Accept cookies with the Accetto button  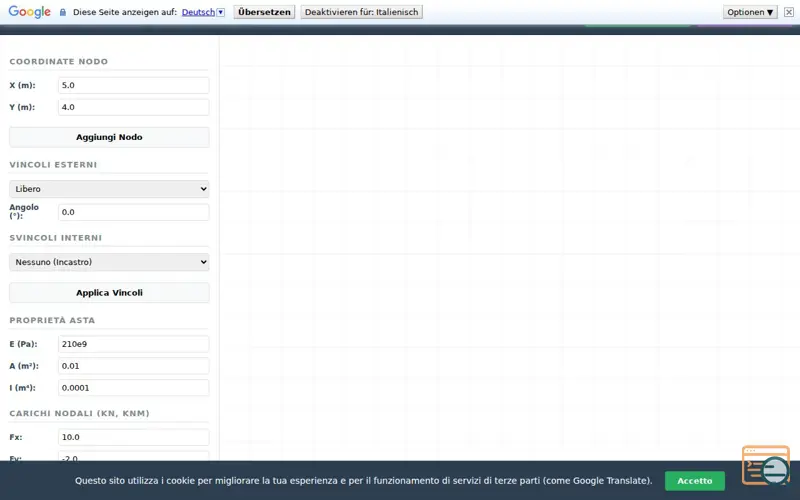694,481
